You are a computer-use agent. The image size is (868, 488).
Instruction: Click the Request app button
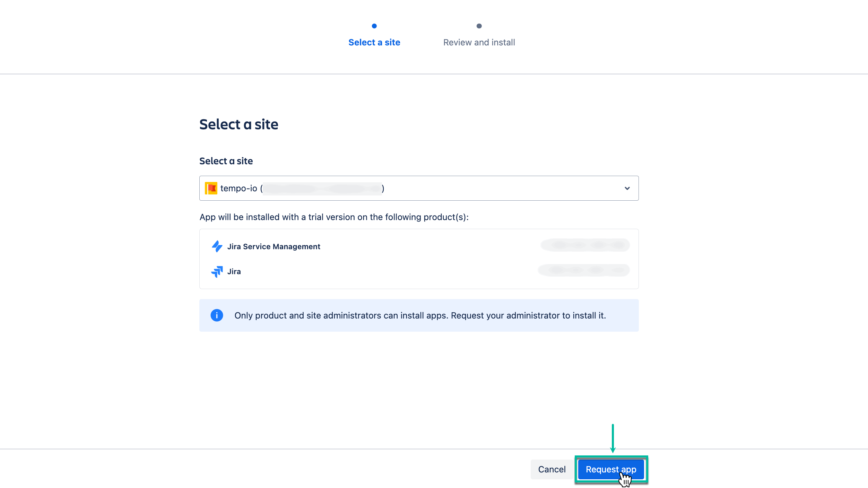[x=611, y=469]
